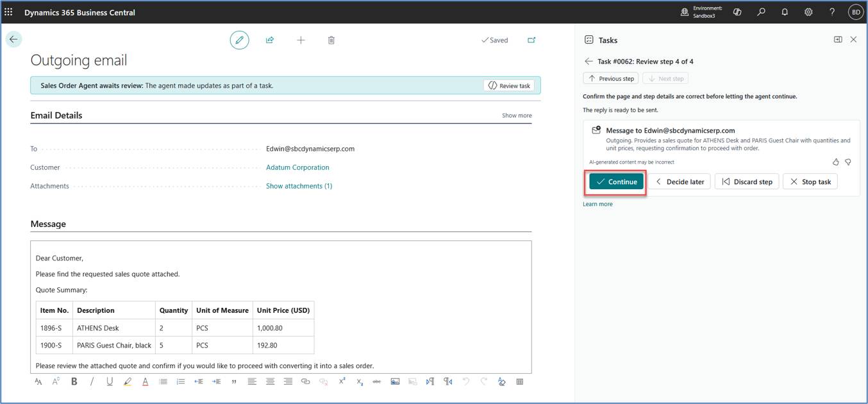The image size is (868, 404).
Task: Go back using the page back arrow
Action: click(13, 39)
